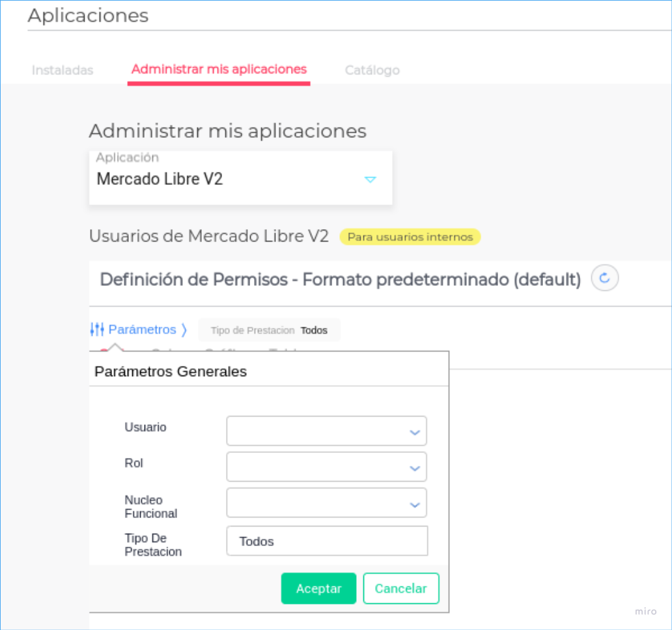Click the chevron arrow right of Parámetros
Screen dimensions: 672x630
(x=184, y=330)
